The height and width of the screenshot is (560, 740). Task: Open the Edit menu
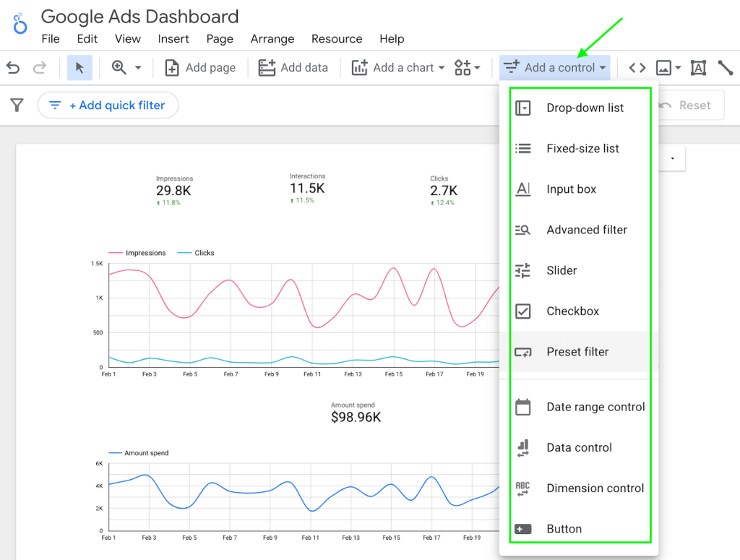click(x=87, y=39)
